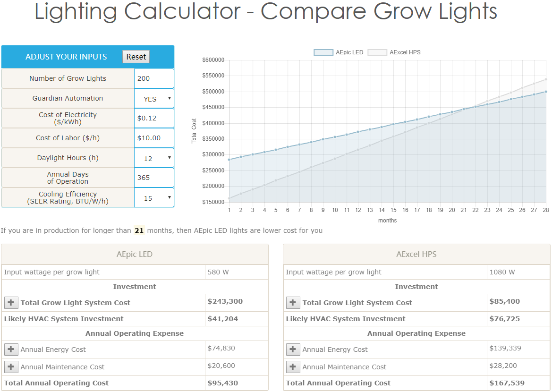Click the $95,430 total annual operating cost
The width and height of the screenshot is (552, 392).
[x=222, y=383]
